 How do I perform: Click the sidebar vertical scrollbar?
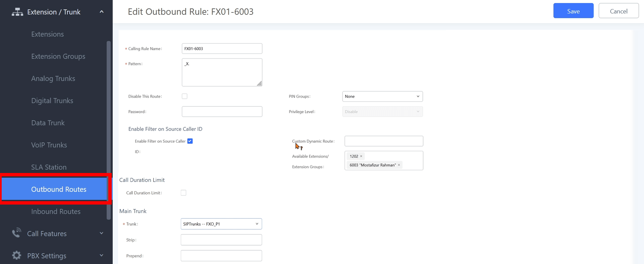108,130
